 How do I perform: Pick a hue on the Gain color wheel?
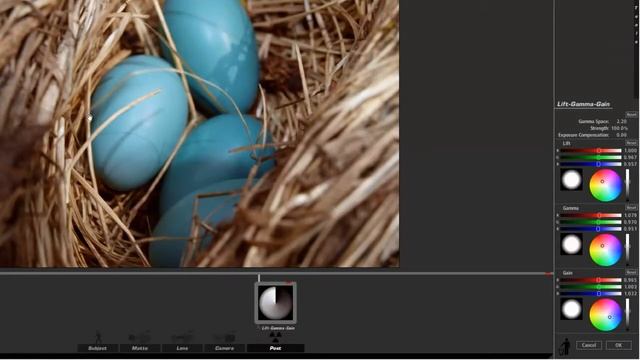(605, 315)
